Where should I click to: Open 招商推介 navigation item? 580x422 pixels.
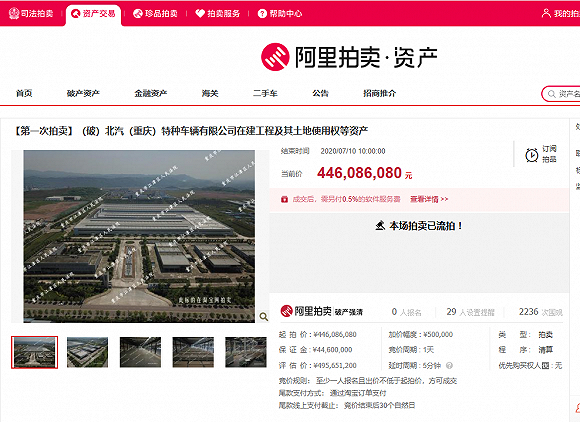point(380,93)
